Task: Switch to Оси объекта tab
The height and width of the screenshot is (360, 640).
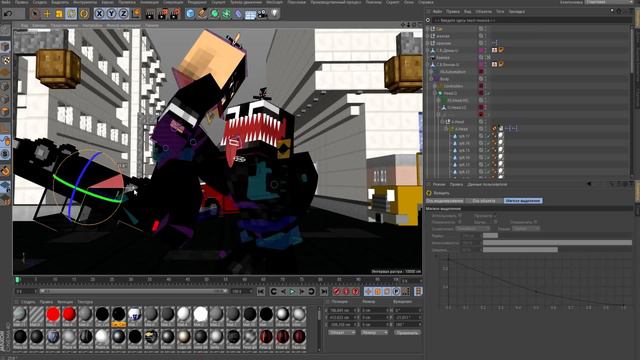Action: [x=484, y=201]
